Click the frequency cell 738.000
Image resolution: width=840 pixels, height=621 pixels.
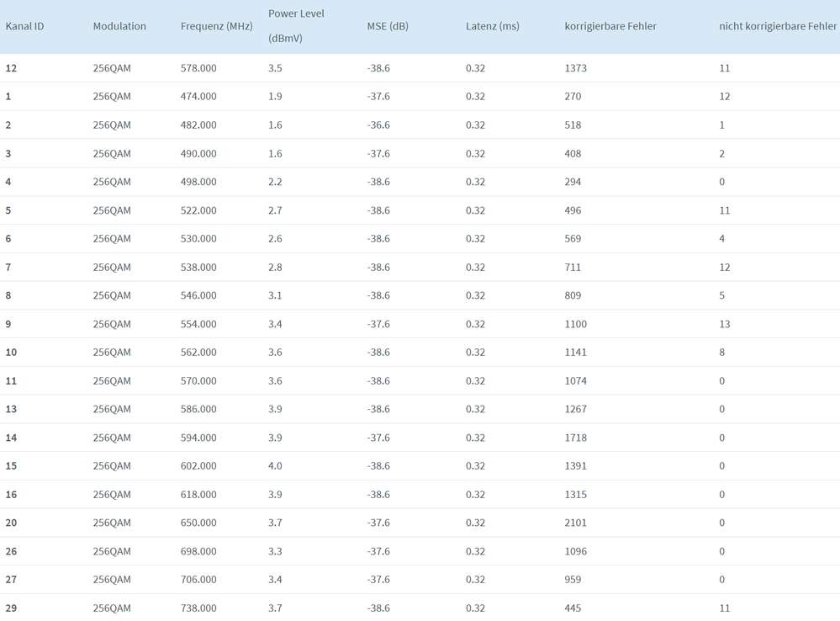198,608
